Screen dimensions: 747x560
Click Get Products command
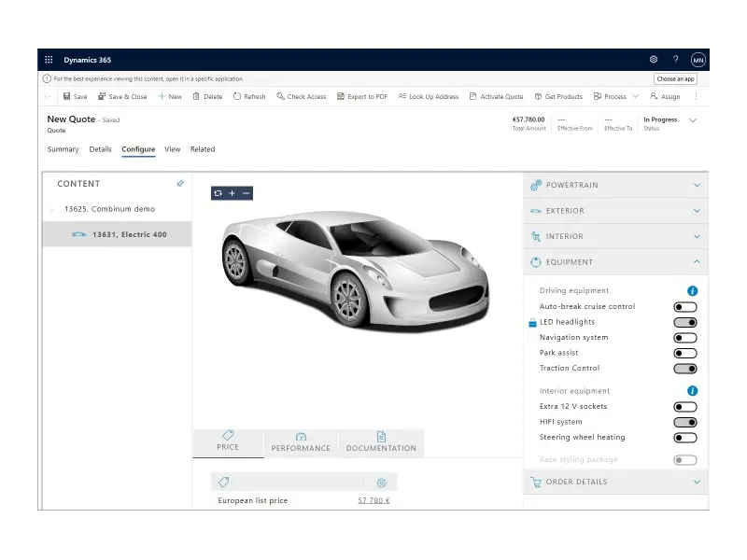(x=558, y=96)
